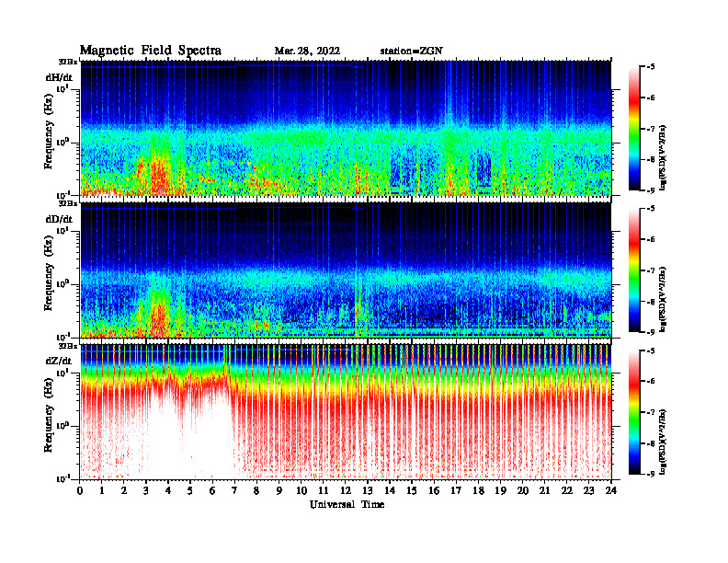Screen dimensions: 728x563
Task: Click hour 3 on the time axis
Action: point(146,491)
